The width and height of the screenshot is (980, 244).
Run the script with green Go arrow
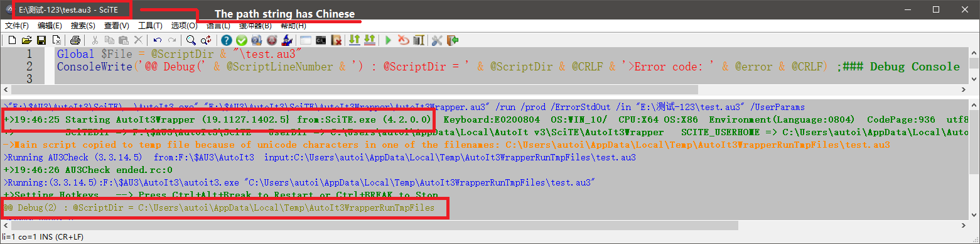click(x=388, y=40)
